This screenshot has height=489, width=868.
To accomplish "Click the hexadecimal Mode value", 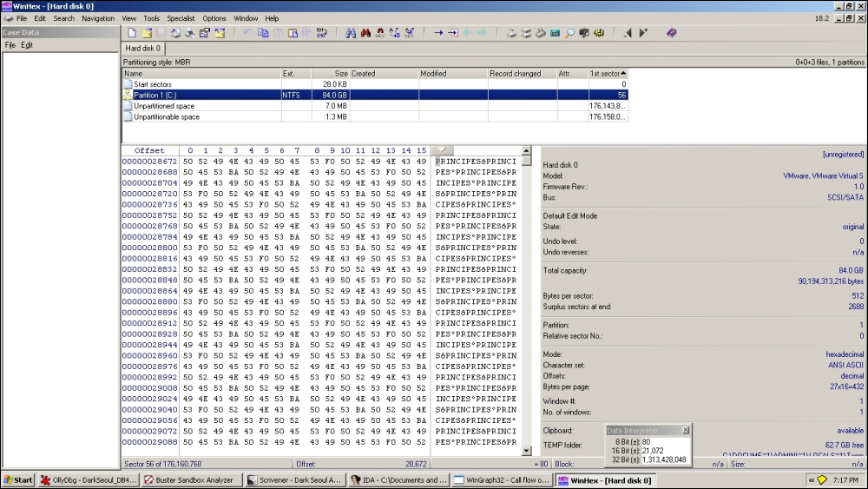I will click(845, 354).
